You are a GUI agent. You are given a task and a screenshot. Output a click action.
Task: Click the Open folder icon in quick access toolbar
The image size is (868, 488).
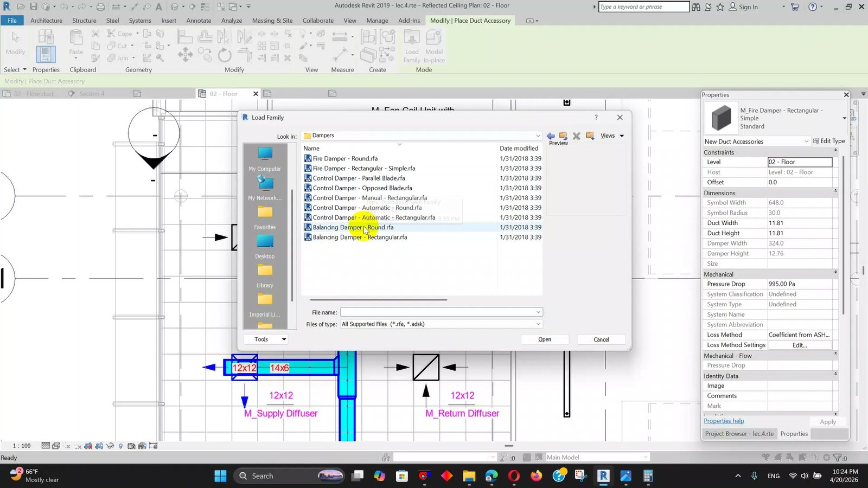pyautogui.click(x=21, y=7)
